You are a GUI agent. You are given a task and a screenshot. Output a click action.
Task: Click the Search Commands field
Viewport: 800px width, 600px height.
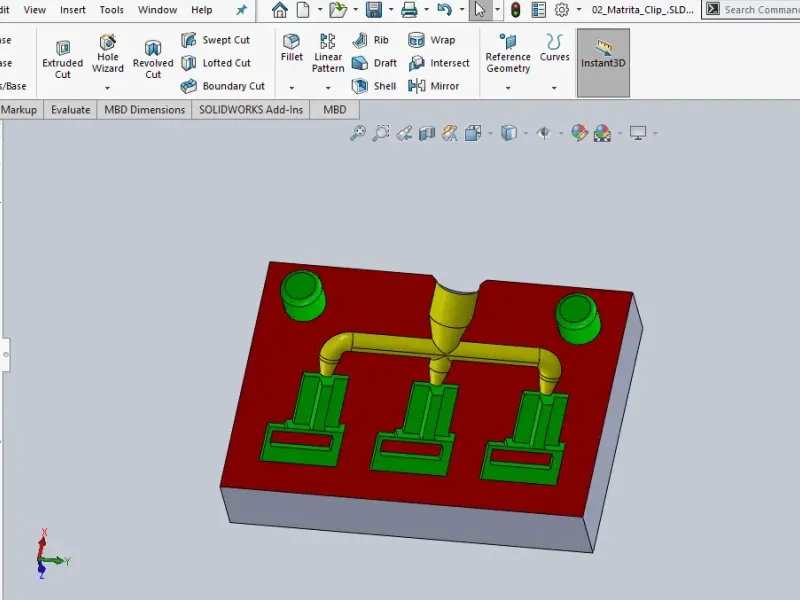(752, 10)
